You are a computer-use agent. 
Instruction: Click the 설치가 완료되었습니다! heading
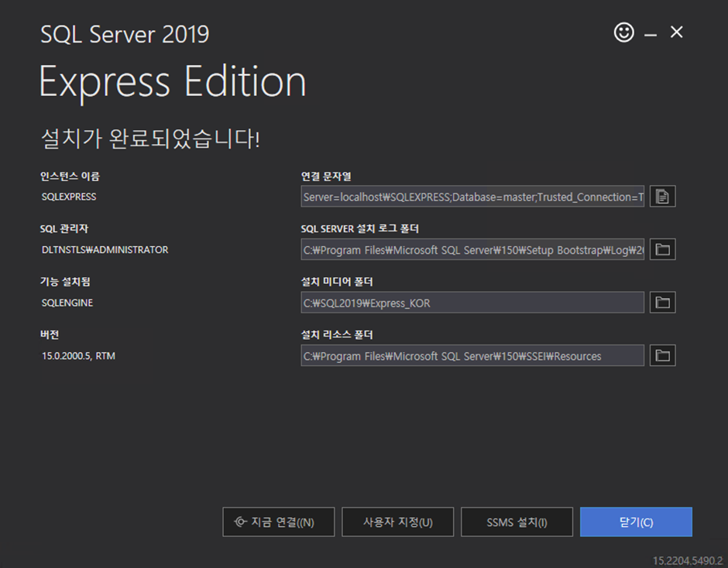[150, 139]
